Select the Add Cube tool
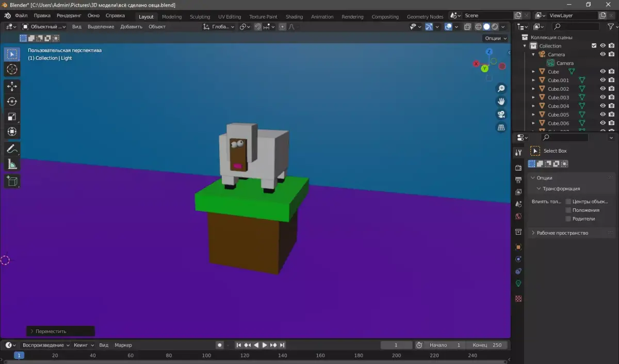This screenshot has width=619, height=364. tap(12, 181)
